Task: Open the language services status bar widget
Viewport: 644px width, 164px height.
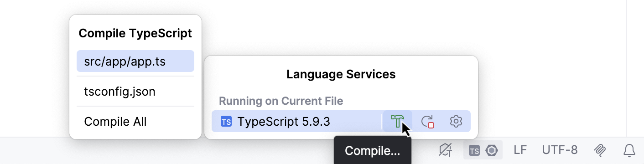Action: 483,150
